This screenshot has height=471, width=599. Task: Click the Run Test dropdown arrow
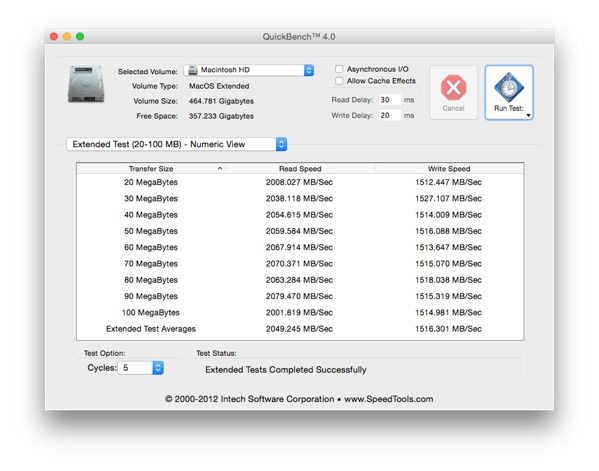pyautogui.click(x=528, y=115)
